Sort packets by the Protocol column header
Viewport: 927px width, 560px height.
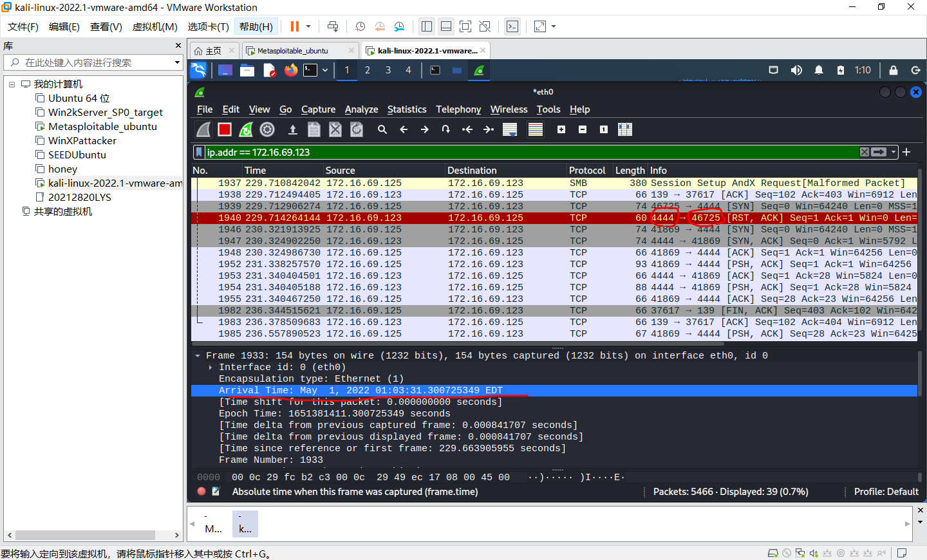(587, 171)
